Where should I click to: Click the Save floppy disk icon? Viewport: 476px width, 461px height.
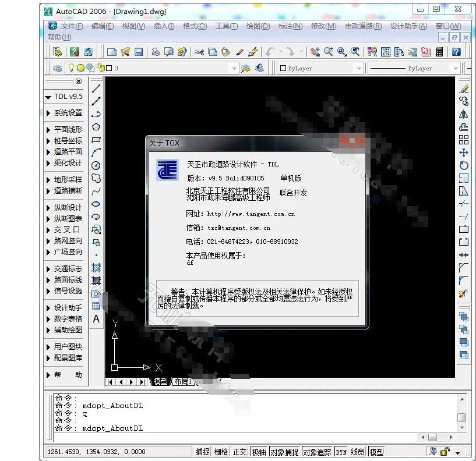coord(139,52)
